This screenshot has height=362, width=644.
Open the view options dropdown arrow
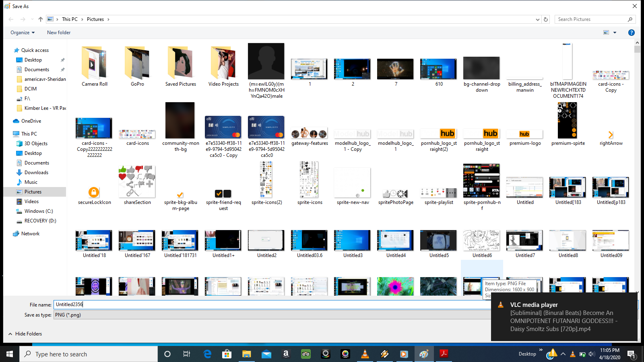615,33
